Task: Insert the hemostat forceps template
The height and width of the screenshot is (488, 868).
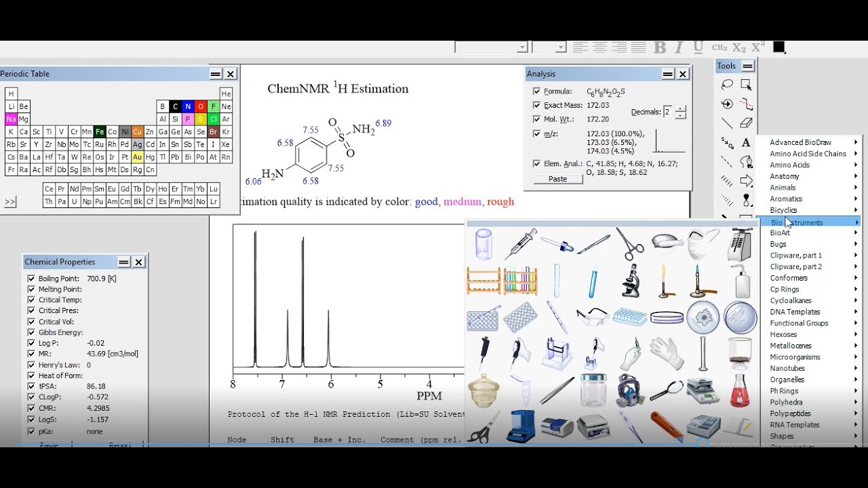Action: (x=630, y=244)
